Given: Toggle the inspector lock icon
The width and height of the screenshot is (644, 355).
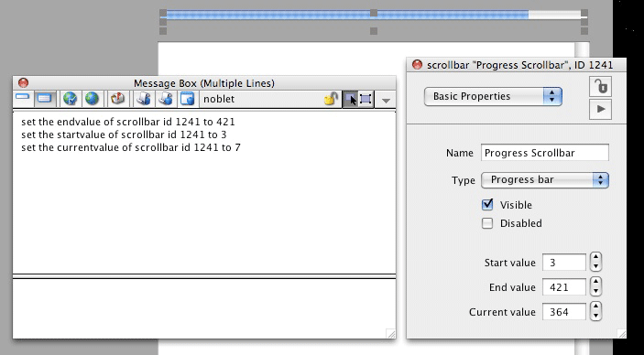Looking at the screenshot, I should tap(600, 87).
